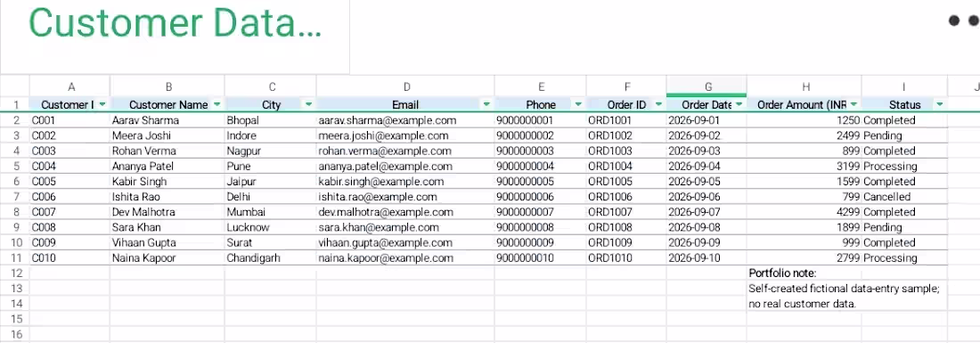Click email cell naina.kapoor@example.com

(x=405, y=258)
